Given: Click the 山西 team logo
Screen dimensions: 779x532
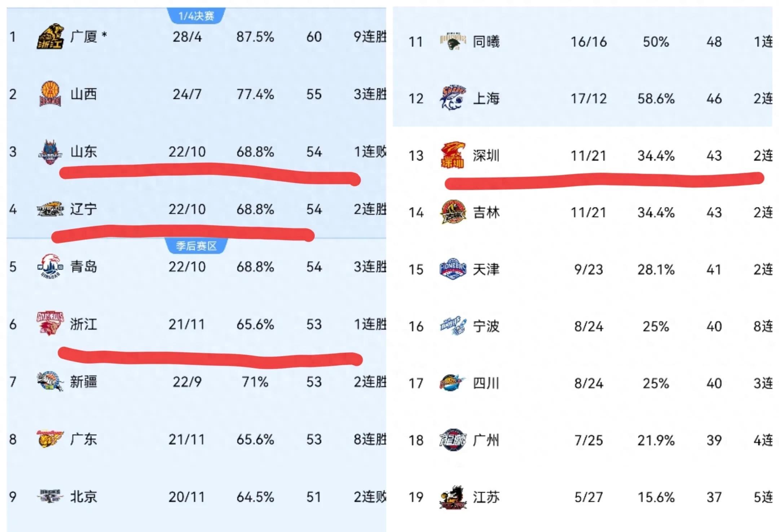Looking at the screenshot, I should (50, 94).
